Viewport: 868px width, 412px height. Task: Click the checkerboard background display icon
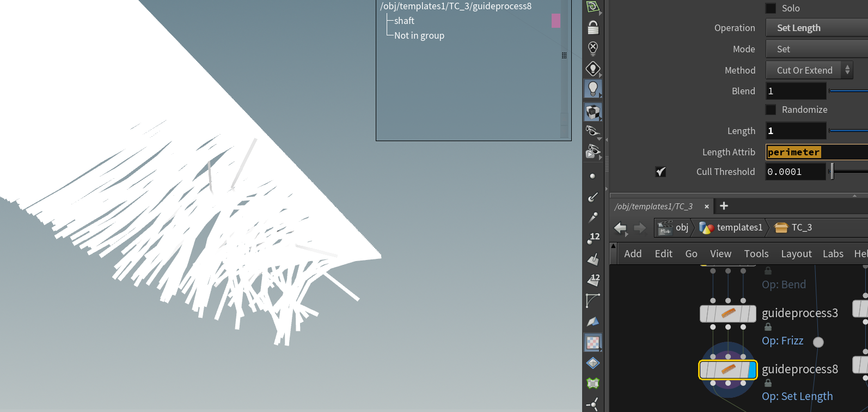(x=593, y=342)
